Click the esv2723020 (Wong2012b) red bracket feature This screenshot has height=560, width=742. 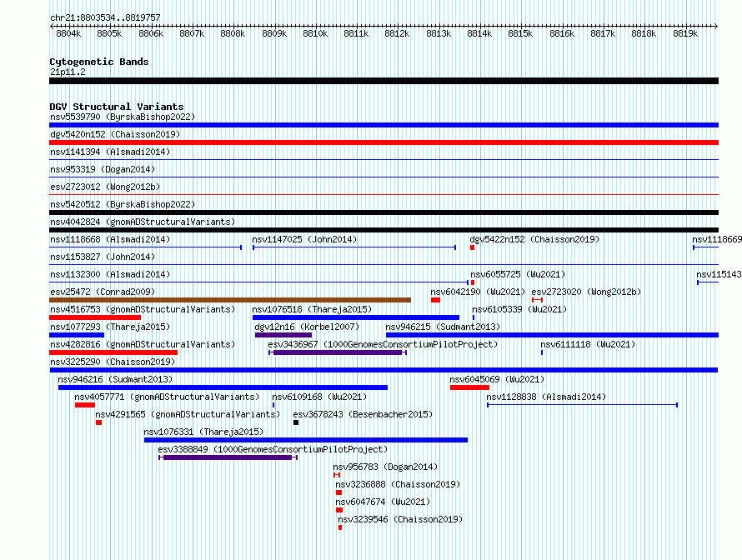pyautogui.click(x=537, y=300)
